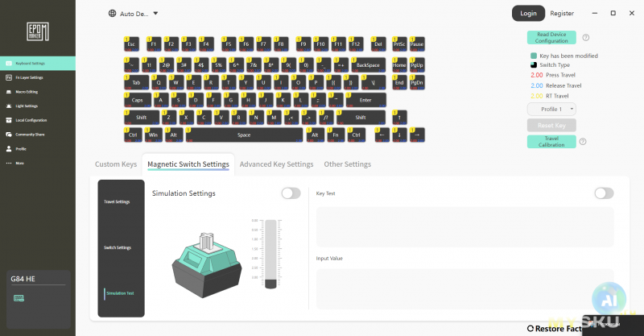Viewport: 644px width, 336px height.
Task: Select the up arrow key on keyboard
Action: (399, 118)
